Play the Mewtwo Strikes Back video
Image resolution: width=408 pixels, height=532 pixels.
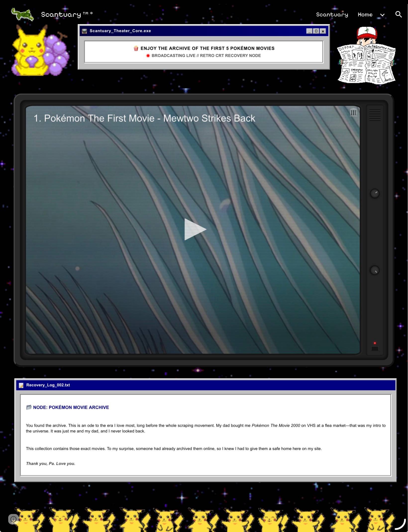[195, 229]
